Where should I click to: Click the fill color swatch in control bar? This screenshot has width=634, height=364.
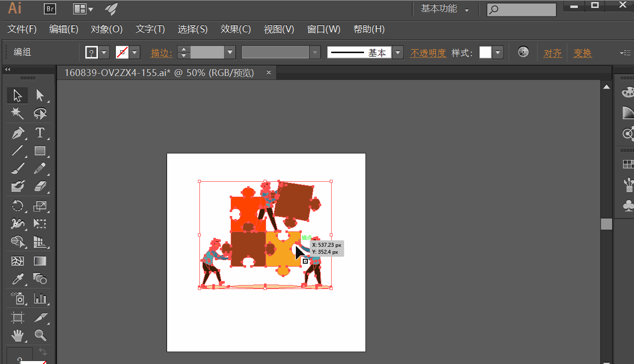(91, 53)
